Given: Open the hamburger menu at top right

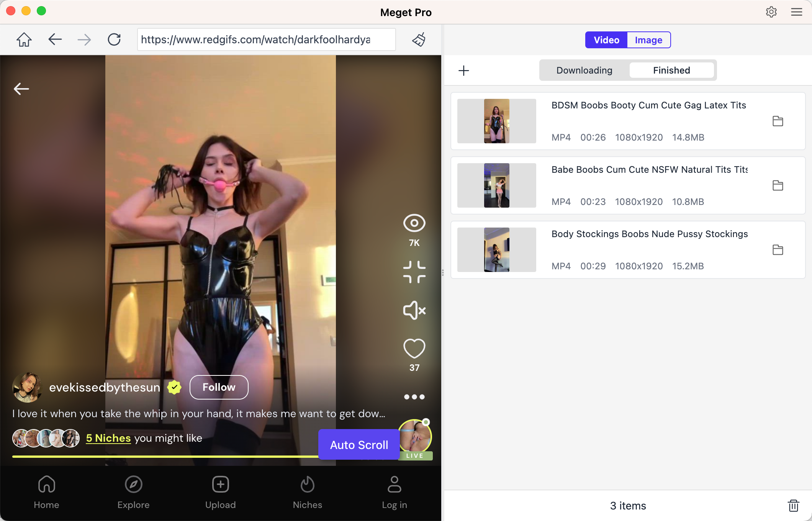Looking at the screenshot, I should [796, 12].
